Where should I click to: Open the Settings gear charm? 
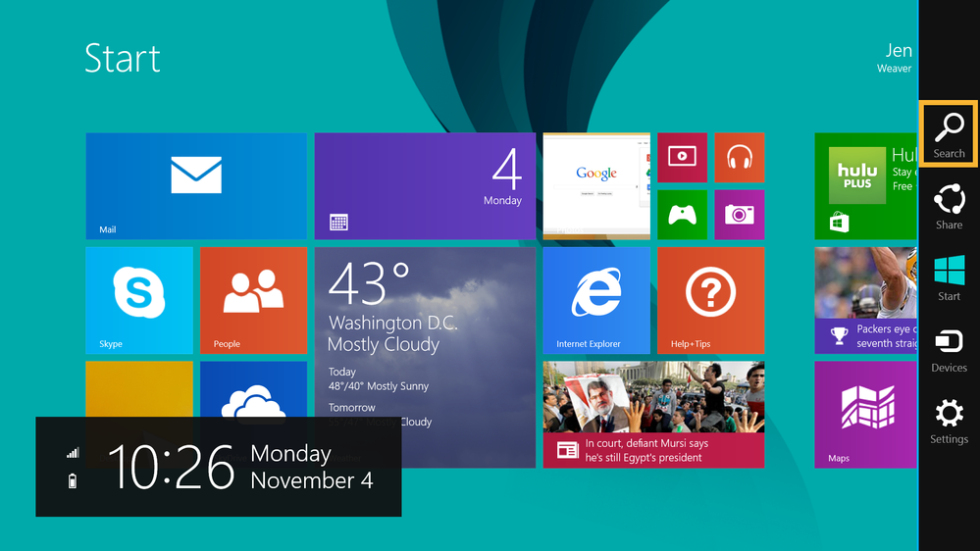tap(949, 422)
